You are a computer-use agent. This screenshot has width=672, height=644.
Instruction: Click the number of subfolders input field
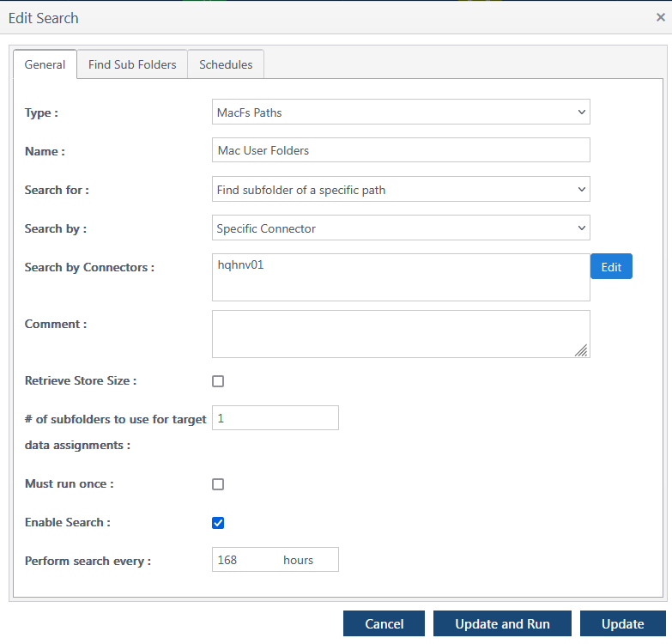click(x=275, y=418)
